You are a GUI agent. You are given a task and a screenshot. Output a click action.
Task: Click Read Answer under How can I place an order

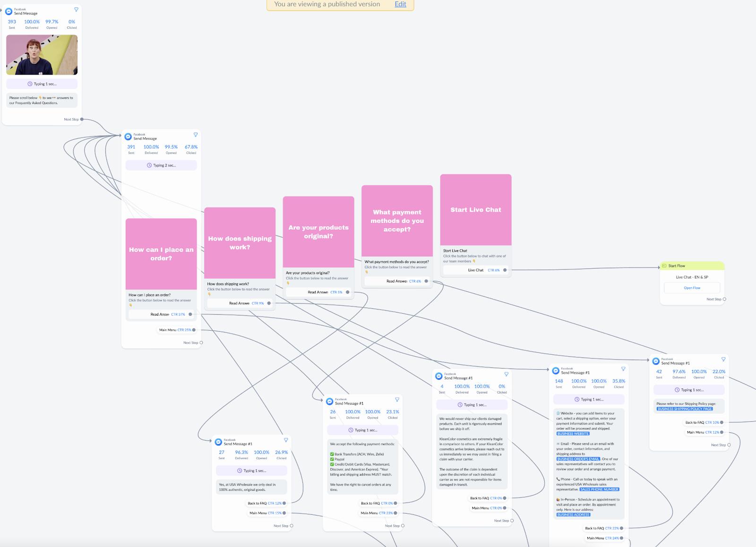(161, 314)
